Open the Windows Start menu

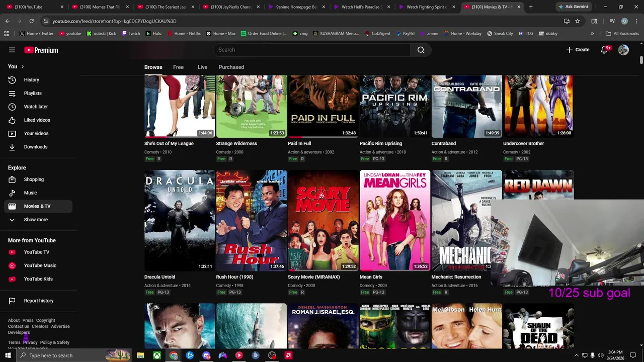pyautogui.click(x=8, y=355)
